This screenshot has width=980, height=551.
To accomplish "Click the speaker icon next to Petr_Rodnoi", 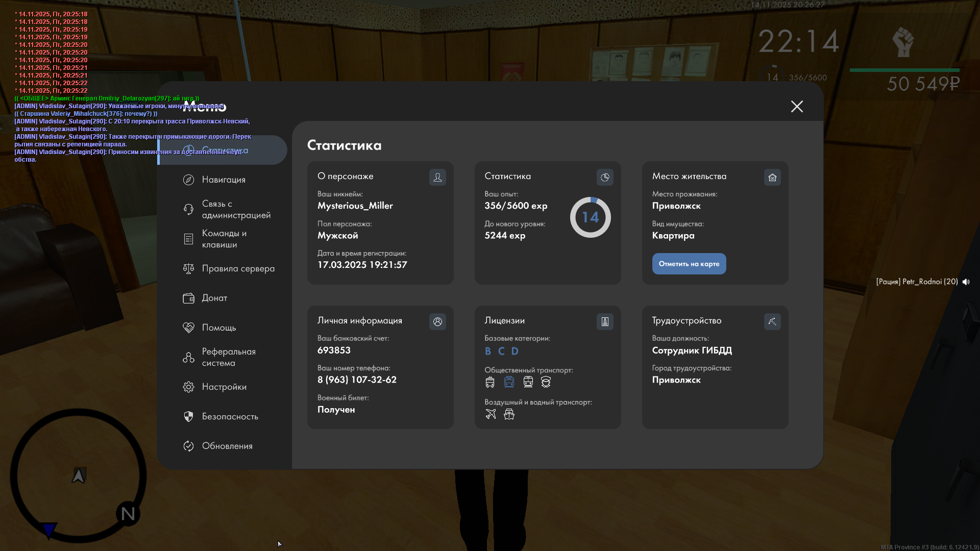I will click(966, 282).
